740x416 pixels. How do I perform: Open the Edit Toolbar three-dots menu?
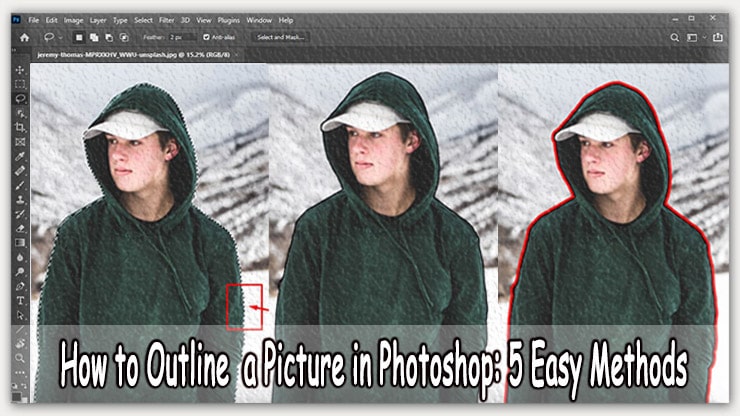point(20,373)
